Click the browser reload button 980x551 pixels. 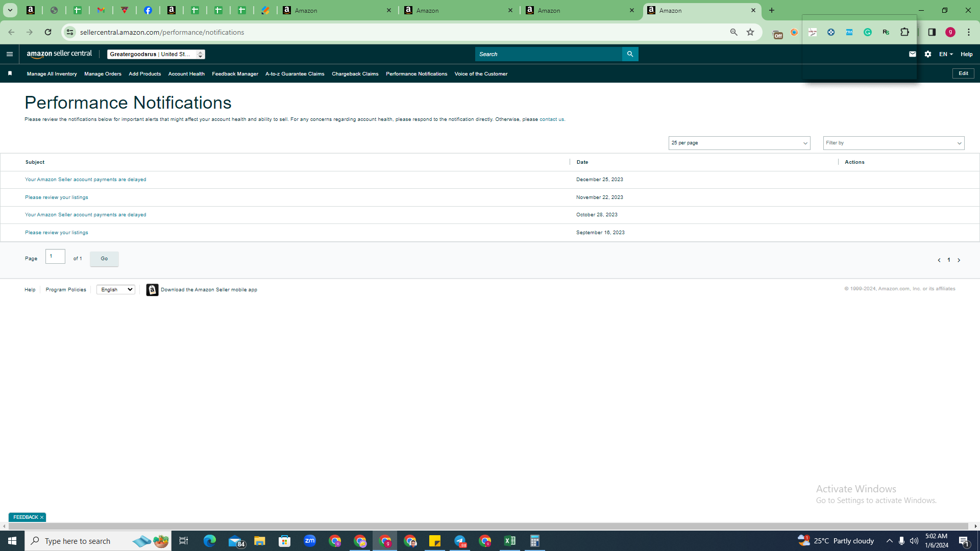click(x=48, y=32)
